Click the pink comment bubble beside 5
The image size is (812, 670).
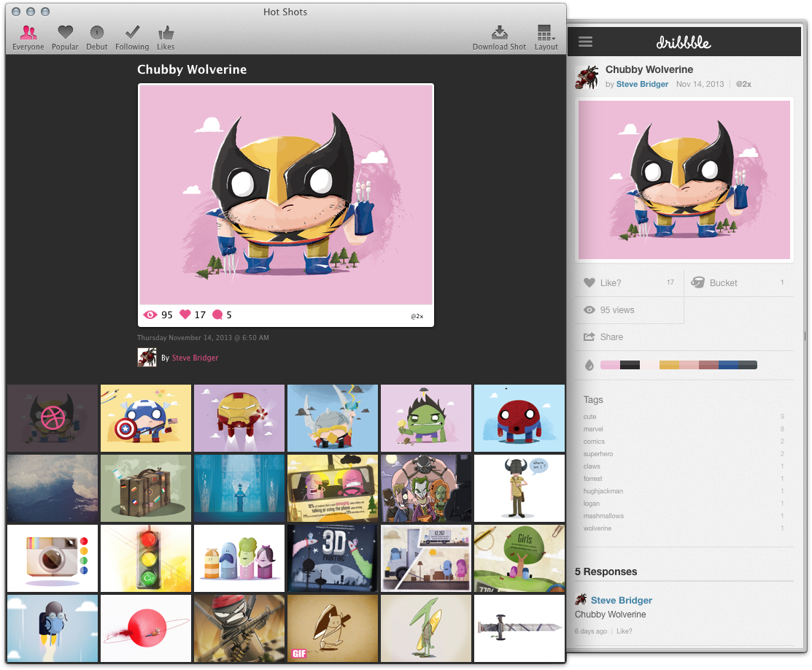(x=217, y=315)
